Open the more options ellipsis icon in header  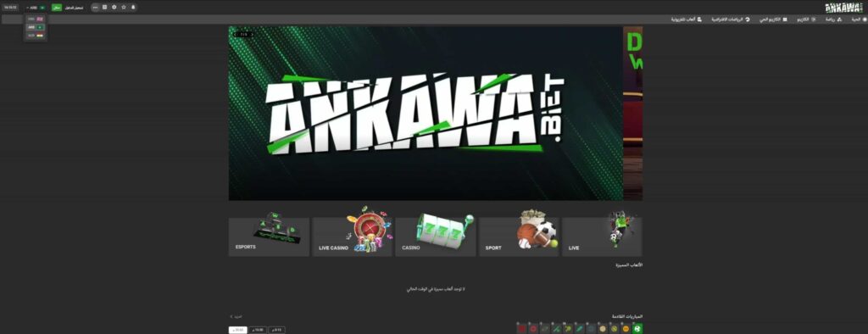coord(95,7)
